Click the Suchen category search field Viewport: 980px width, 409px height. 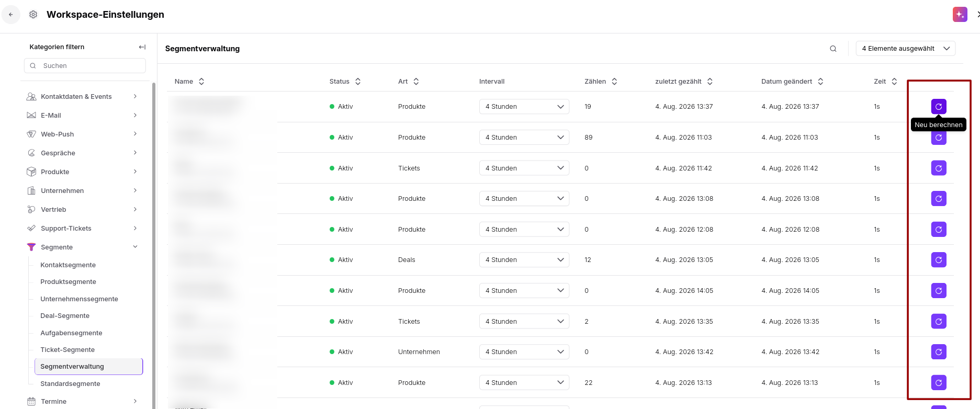tap(85, 66)
